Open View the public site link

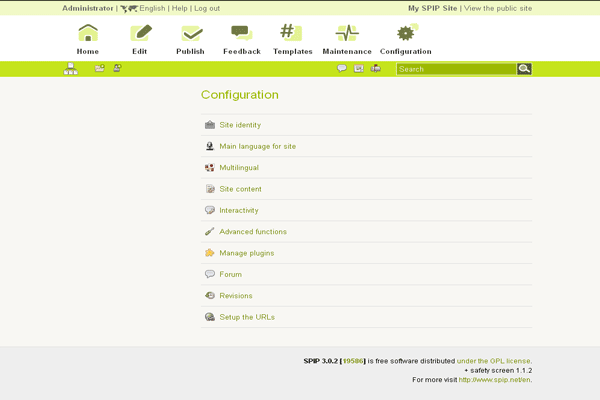tap(498, 8)
